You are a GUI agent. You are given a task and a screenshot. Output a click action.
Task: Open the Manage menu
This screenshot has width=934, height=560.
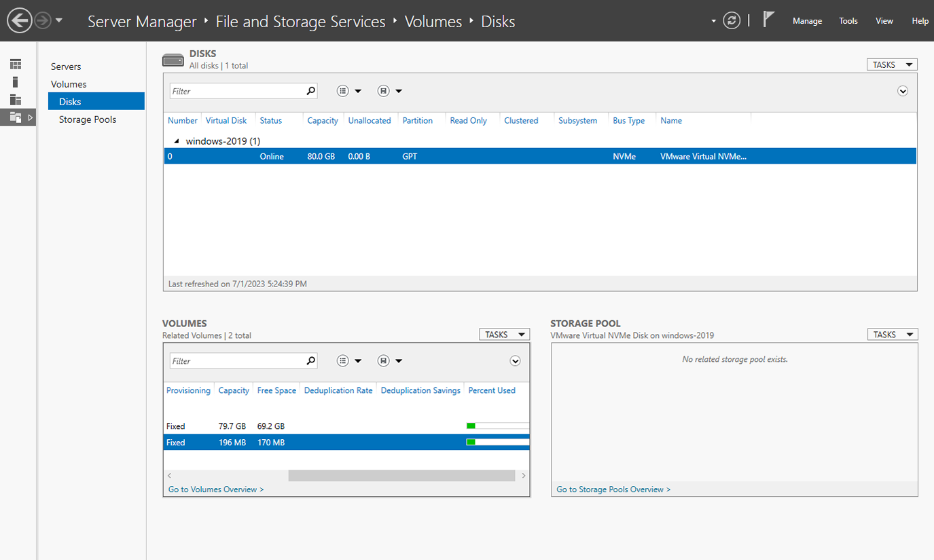(807, 21)
